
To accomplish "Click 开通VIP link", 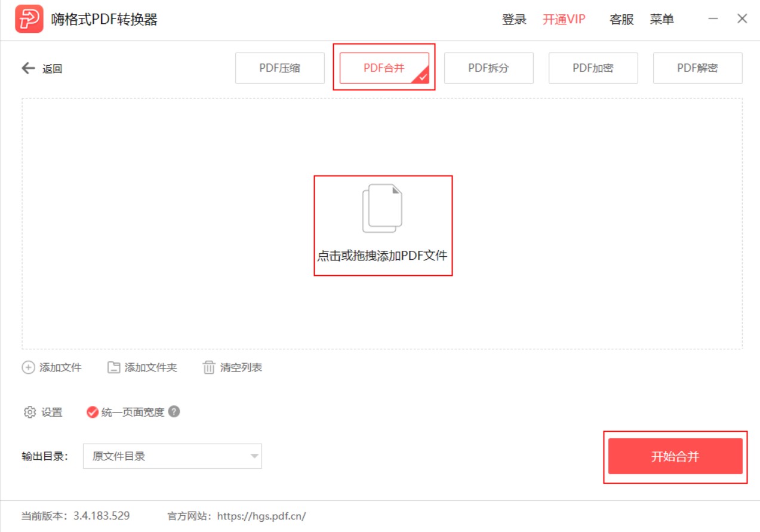I will (564, 20).
